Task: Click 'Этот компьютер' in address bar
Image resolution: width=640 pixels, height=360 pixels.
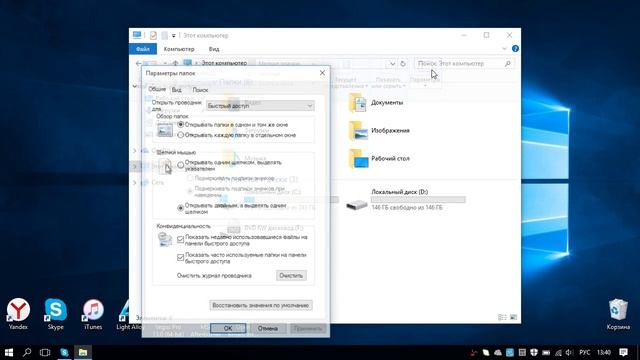Action: click(224, 63)
